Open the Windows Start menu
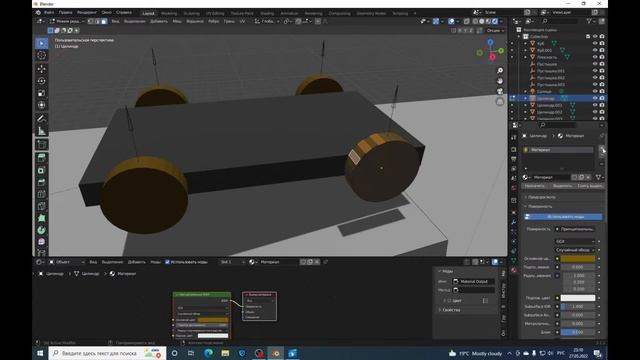Screen dimensions: 640x360 [40, 353]
